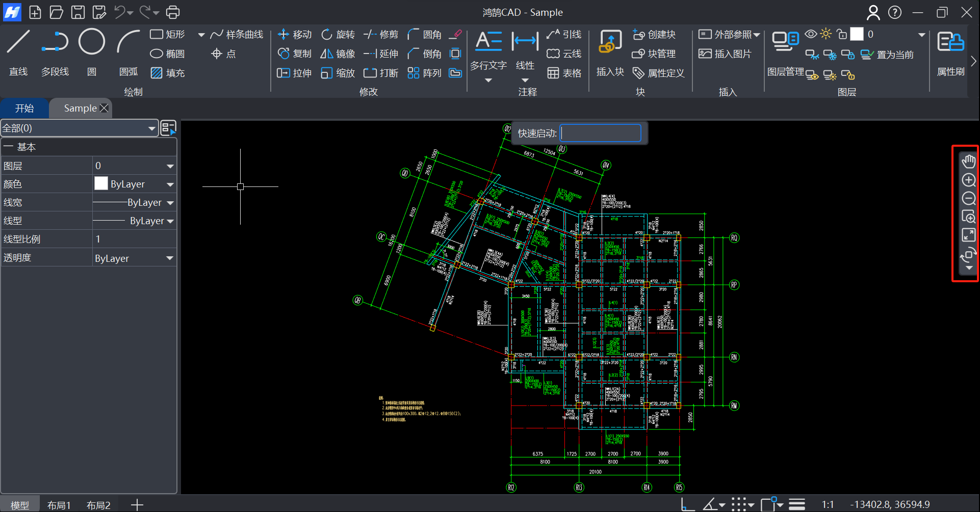Expand the 线型 ByLayer dropdown
Image resolution: width=980 pixels, height=512 pixels.
click(x=170, y=221)
